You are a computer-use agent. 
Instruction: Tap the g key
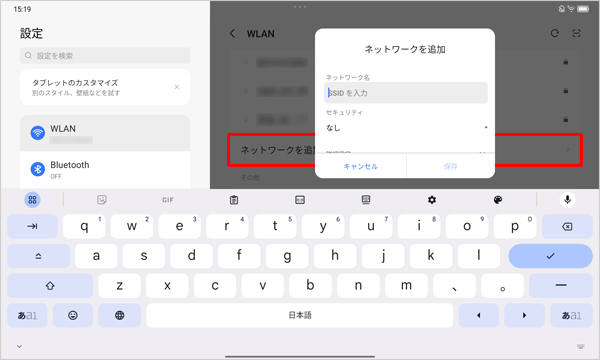pyautogui.click(x=287, y=256)
